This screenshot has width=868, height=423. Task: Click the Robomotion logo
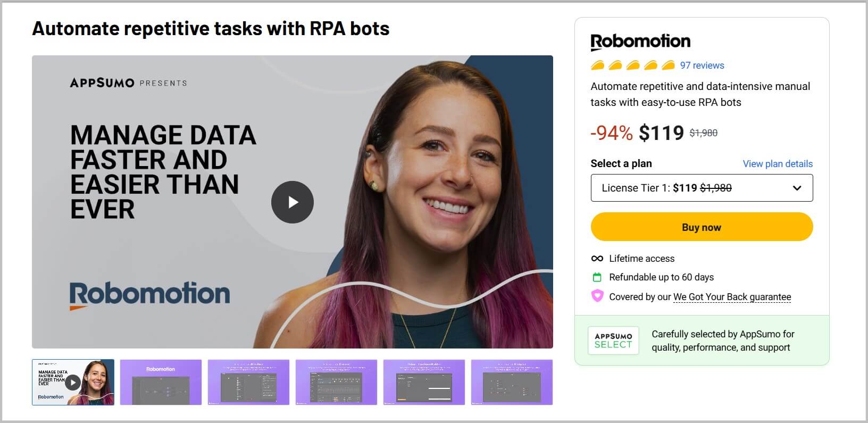(640, 40)
